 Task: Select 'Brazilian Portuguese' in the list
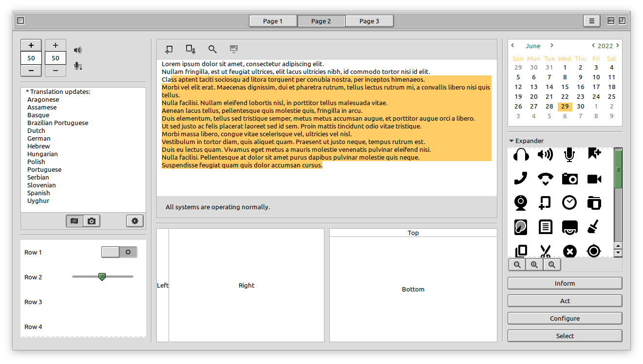click(x=57, y=123)
